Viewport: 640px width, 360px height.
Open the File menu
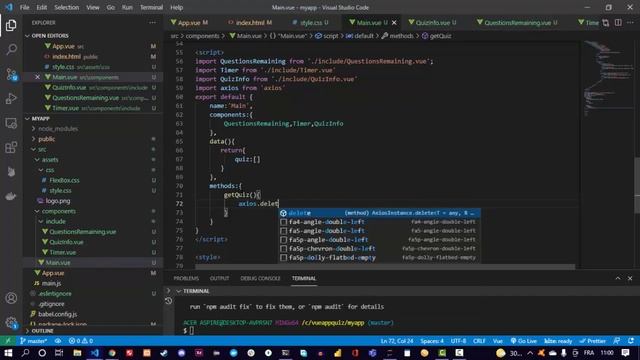point(24,7)
